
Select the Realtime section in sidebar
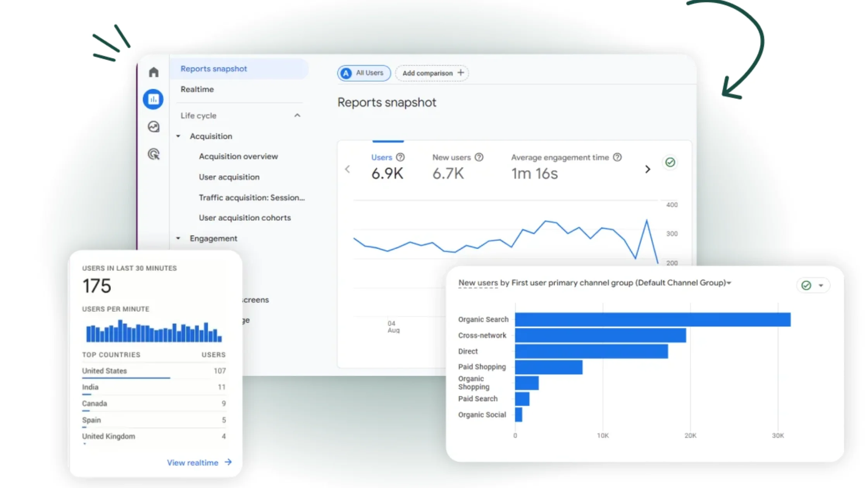click(x=197, y=89)
